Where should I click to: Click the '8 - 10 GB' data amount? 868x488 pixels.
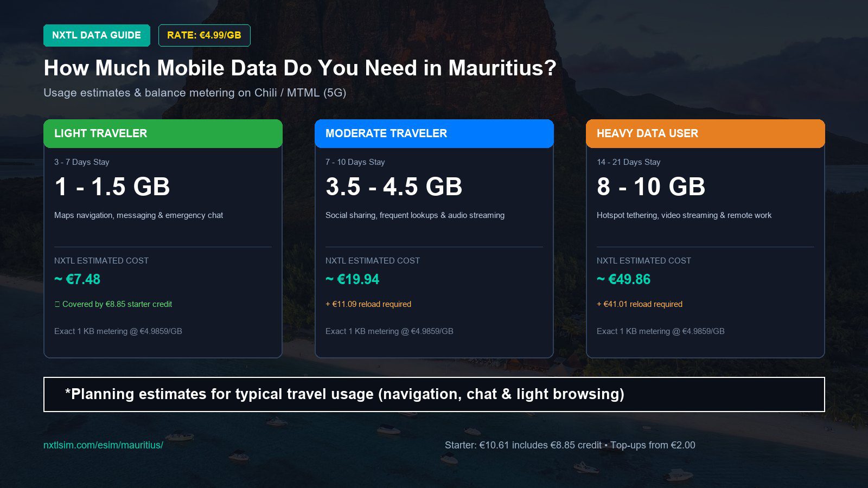click(651, 187)
